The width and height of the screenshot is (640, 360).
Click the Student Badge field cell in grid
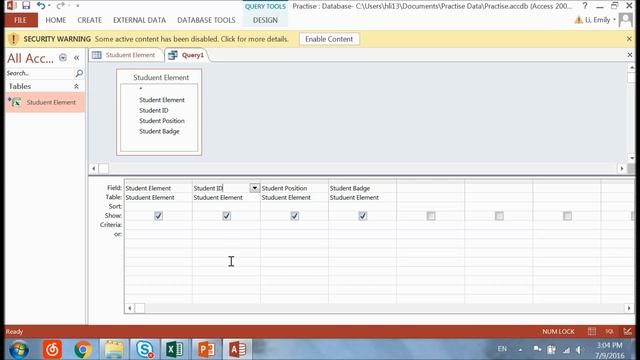[362, 188]
